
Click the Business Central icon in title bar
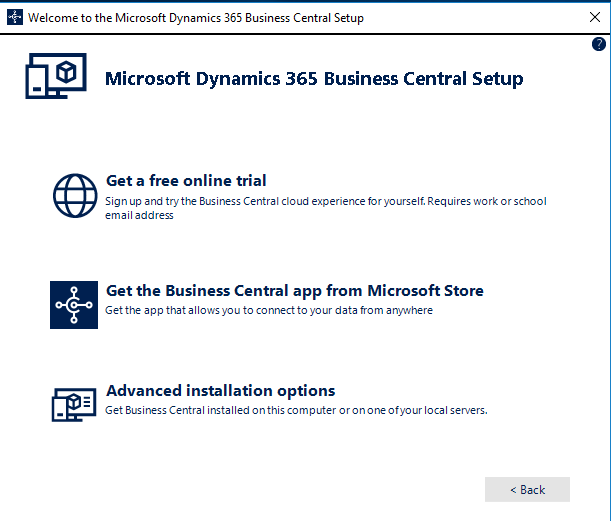(x=15, y=18)
